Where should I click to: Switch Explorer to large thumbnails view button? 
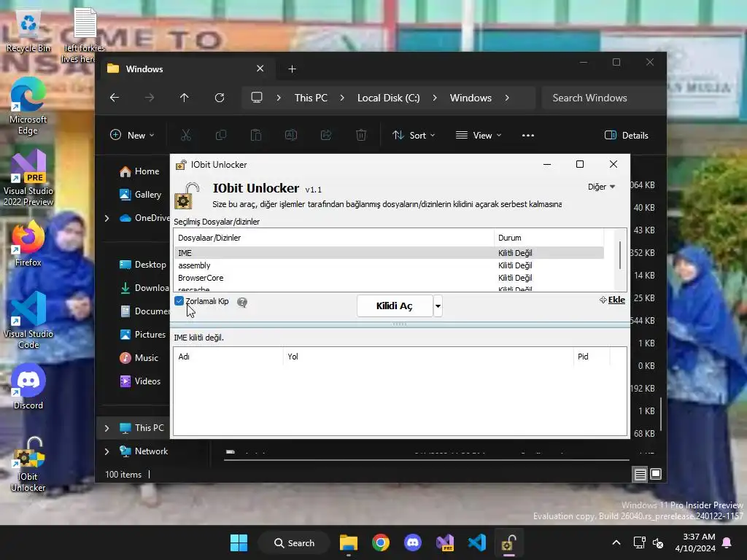click(656, 474)
